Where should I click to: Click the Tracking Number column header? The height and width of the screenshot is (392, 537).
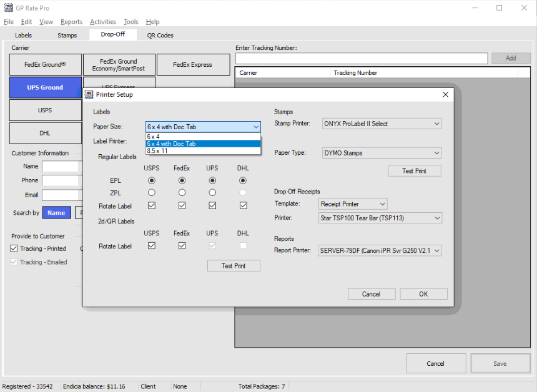[x=424, y=72]
